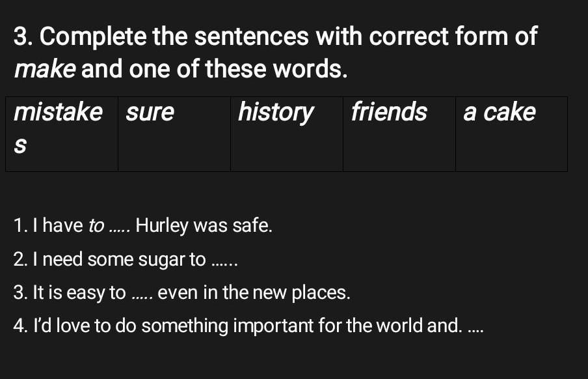The image size is (588, 379).
Task: Click the blank after "the world and."
Action: [x=476, y=327]
